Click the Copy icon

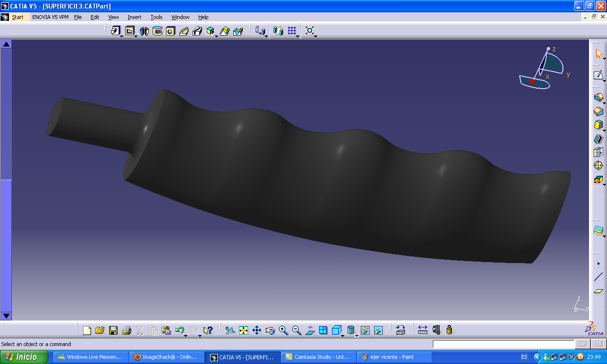(x=153, y=330)
